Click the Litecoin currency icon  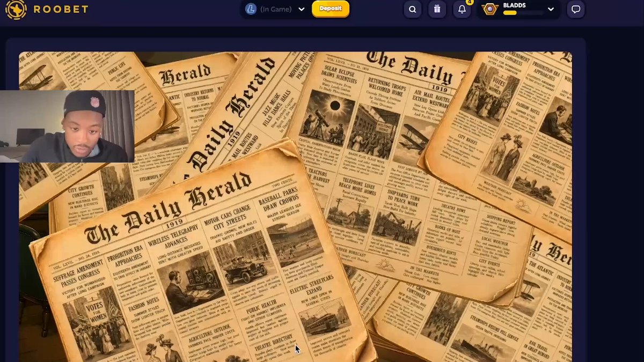click(251, 9)
